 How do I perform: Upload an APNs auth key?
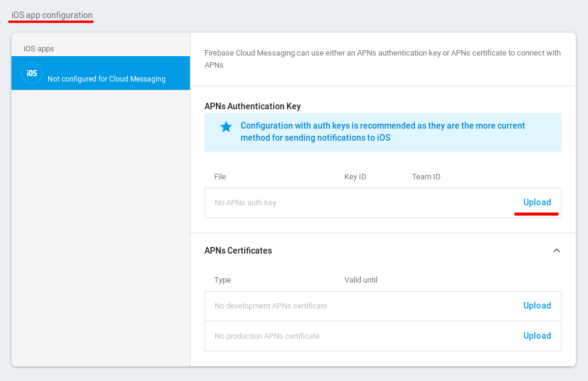point(537,203)
